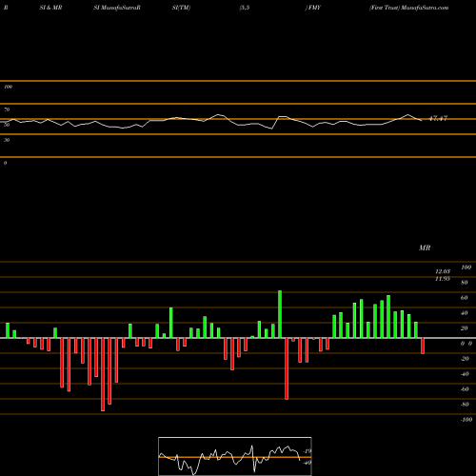This screenshot has height=476, width=476.
Task: Click the 'SI & MR' header label
Action: click(x=50, y=8)
